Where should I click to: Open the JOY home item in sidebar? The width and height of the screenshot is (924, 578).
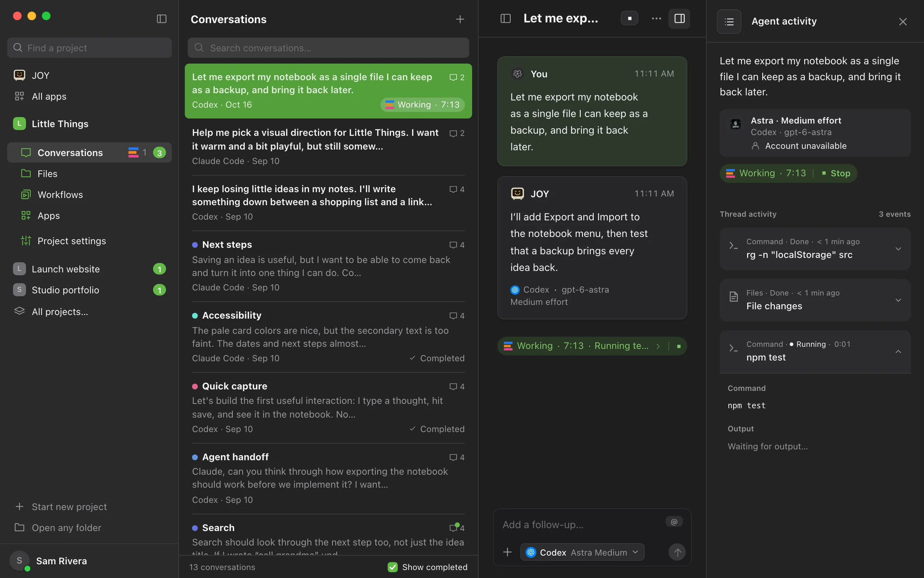[90, 75]
